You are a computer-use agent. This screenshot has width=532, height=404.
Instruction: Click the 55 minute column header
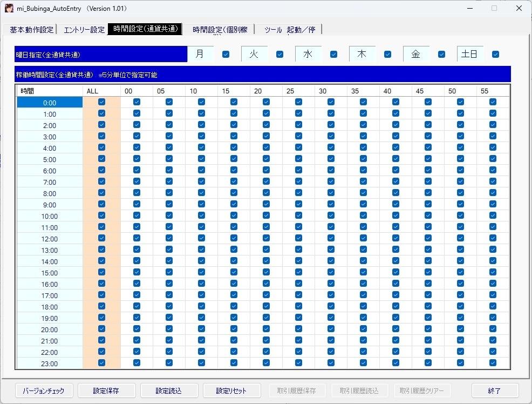[x=493, y=91]
